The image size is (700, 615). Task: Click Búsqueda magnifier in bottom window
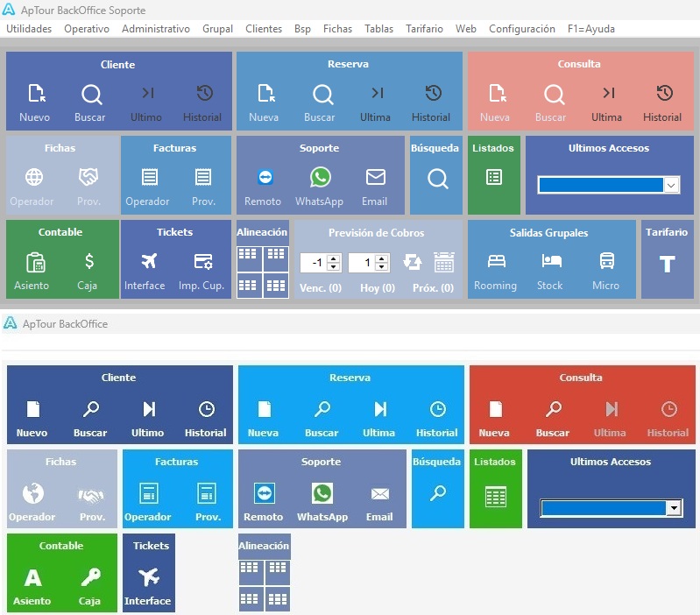(x=438, y=493)
